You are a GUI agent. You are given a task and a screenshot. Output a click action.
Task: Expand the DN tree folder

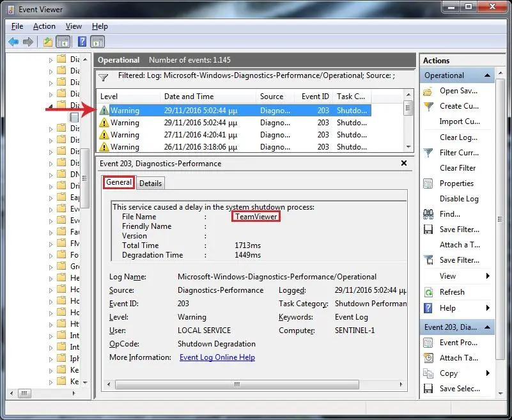click(x=50, y=175)
